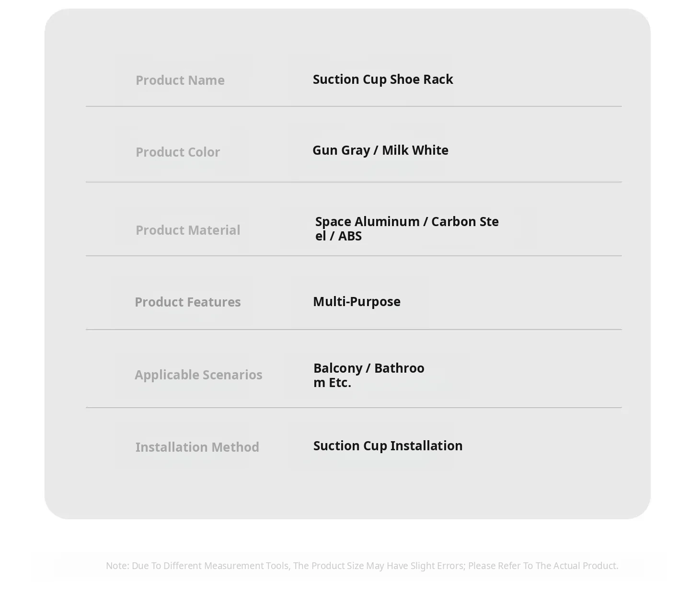Select the "Suction Cup Shoe Rack" text
Screen dimensions: 690x616
[x=382, y=79]
